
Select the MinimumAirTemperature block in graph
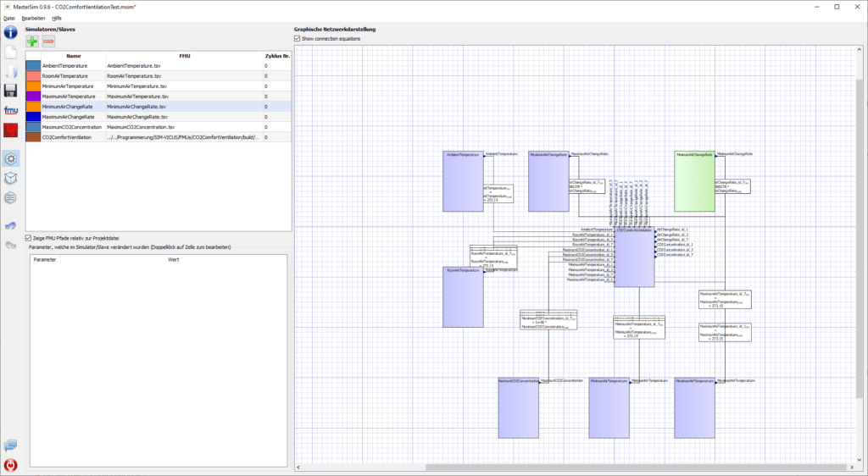click(609, 408)
